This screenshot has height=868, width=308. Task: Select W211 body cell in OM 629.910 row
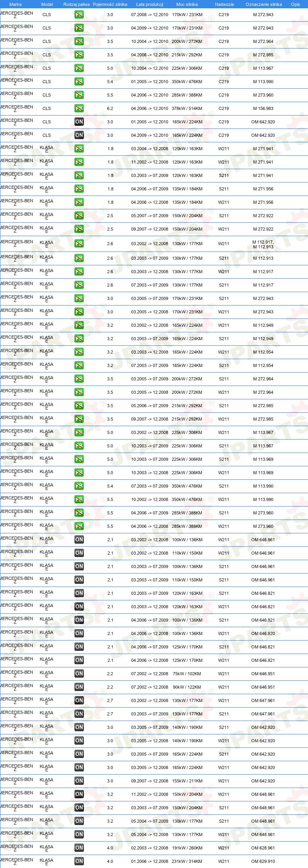pyautogui.click(x=224, y=861)
